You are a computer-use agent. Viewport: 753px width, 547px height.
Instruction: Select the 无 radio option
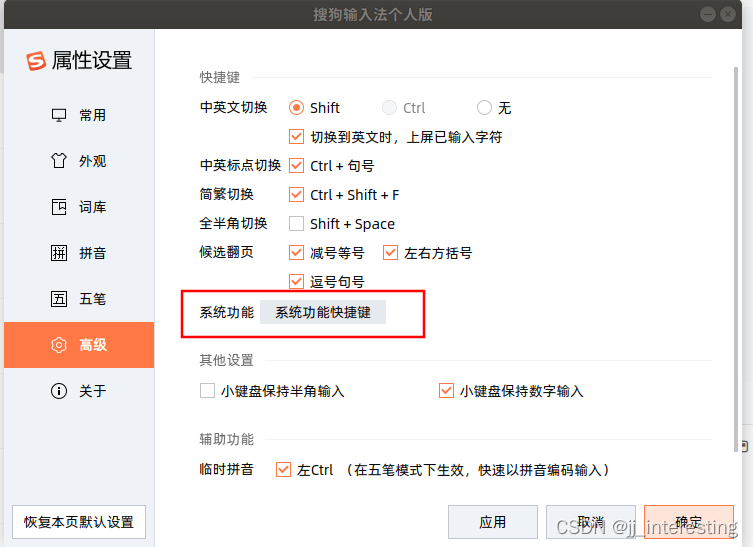[x=484, y=108]
